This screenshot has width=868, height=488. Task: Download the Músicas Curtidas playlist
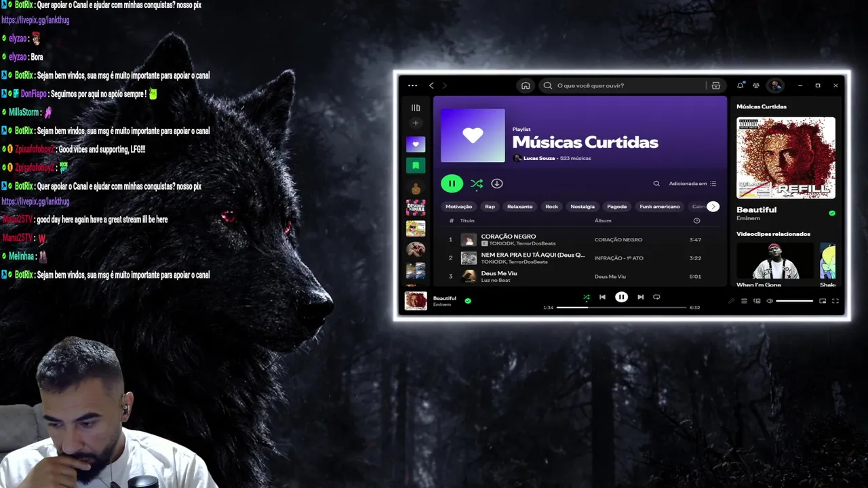tap(497, 183)
